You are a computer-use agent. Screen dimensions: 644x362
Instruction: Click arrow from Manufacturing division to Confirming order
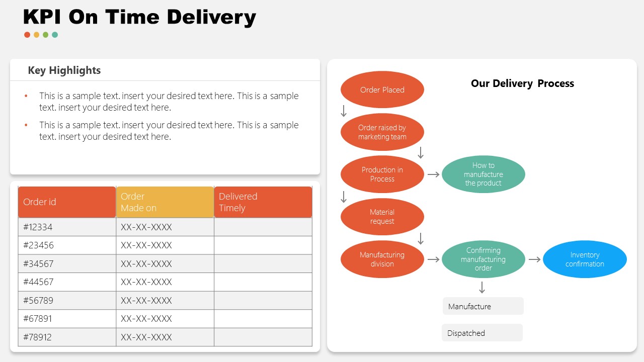tap(433, 259)
